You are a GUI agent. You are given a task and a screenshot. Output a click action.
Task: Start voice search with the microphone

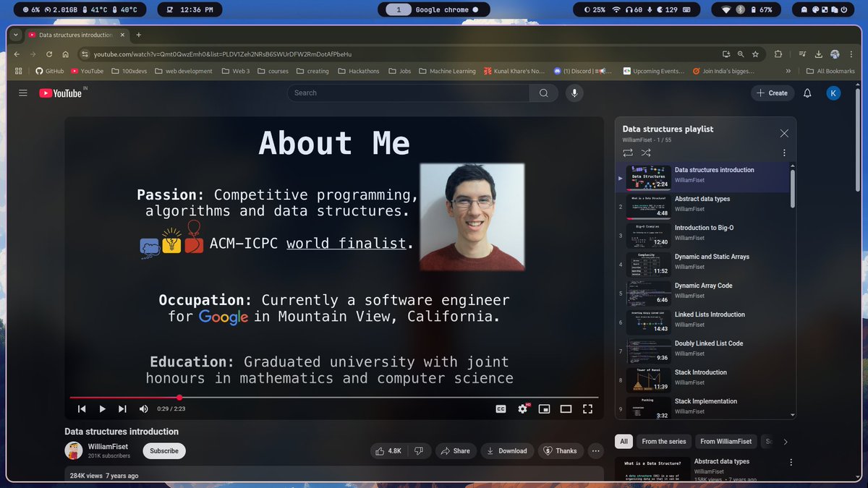pos(575,93)
